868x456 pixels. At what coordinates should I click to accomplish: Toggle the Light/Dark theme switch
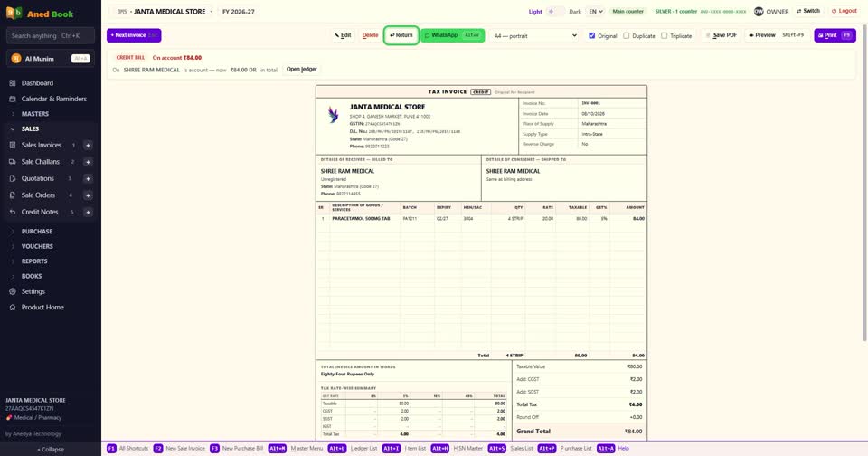click(556, 11)
